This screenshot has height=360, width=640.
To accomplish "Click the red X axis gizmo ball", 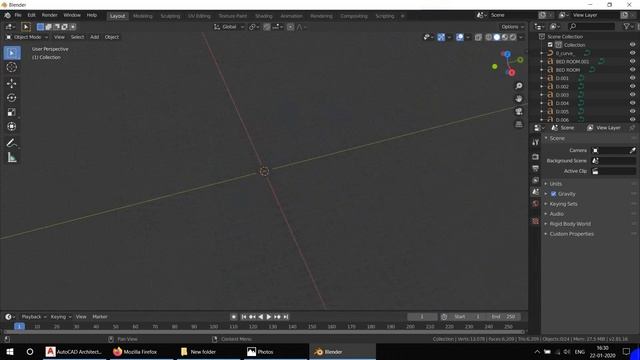I will (x=511, y=73).
